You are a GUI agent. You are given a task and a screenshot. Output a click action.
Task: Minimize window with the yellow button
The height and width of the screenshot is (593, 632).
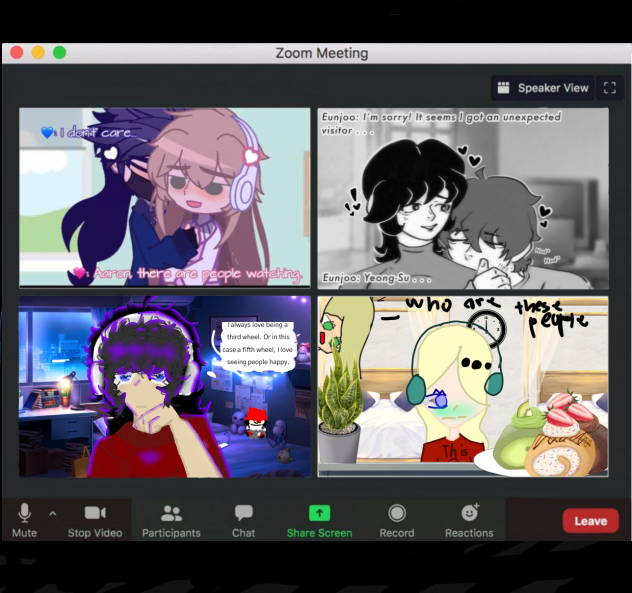38,52
